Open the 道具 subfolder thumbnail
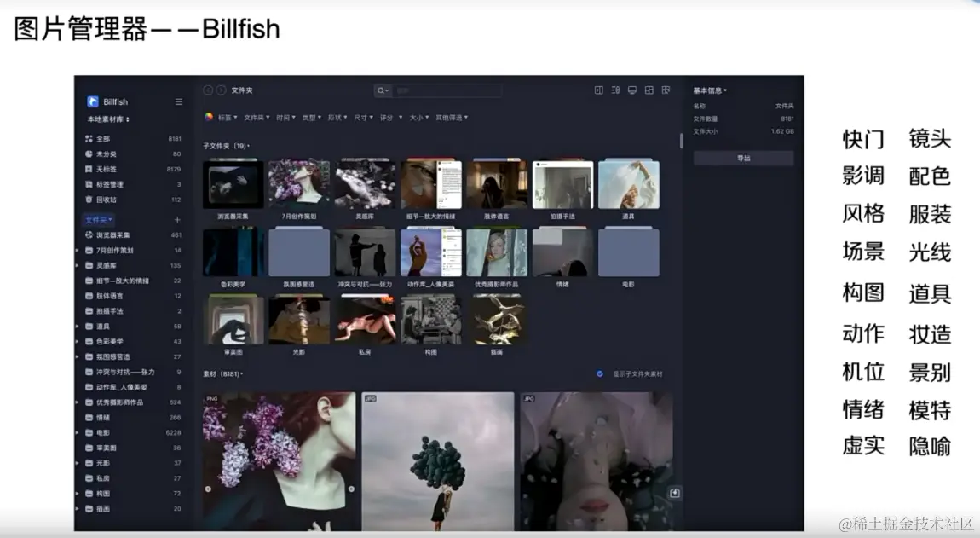Viewport: 980px width, 538px height. (629, 184)
